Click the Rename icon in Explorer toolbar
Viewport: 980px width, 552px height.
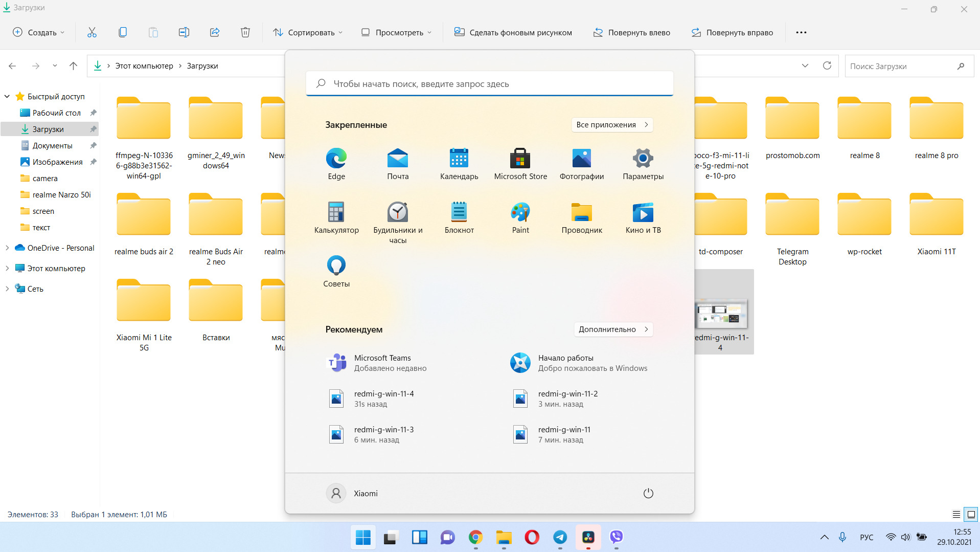184,32
